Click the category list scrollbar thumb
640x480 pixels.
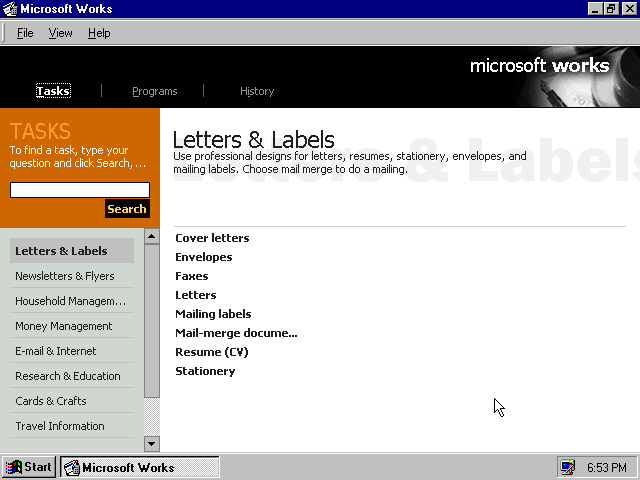tap(151, 321)
